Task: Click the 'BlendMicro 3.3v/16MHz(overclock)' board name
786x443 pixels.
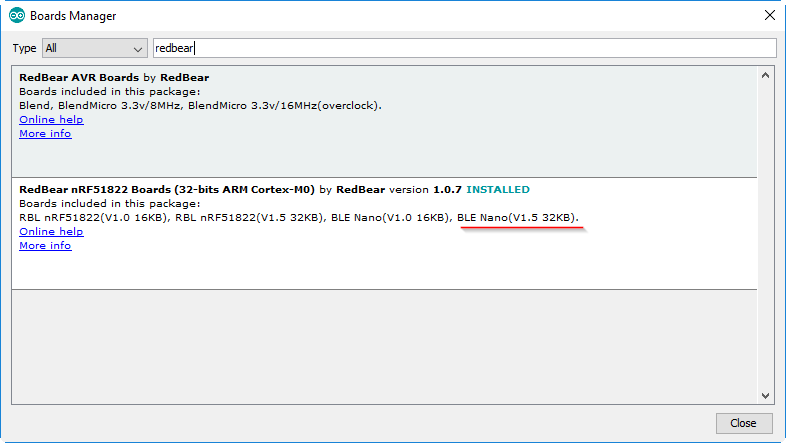Action: pos(283,106)
